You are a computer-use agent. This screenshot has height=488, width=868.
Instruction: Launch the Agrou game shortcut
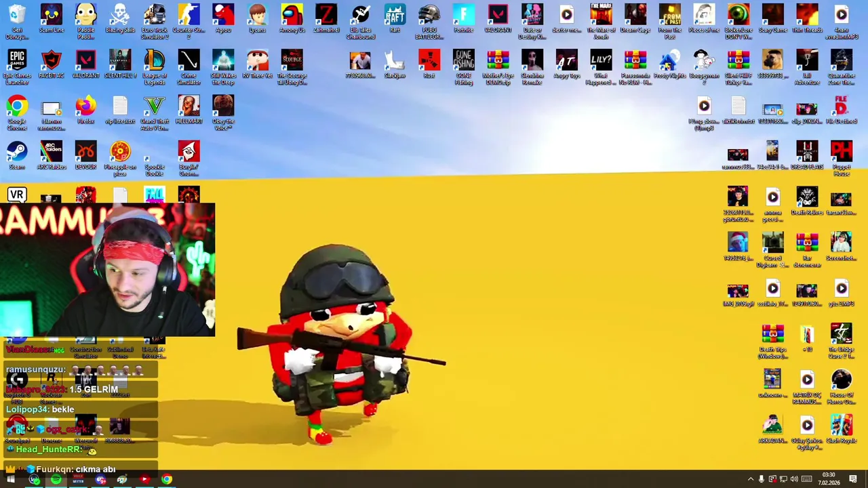coord(223,19)
